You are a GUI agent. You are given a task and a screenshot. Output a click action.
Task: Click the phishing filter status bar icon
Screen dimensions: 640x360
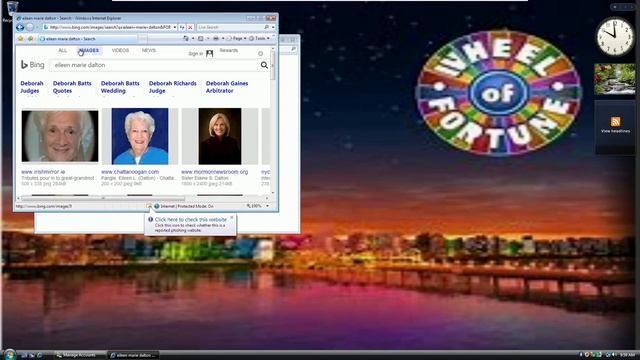click(x=149, y=206)
